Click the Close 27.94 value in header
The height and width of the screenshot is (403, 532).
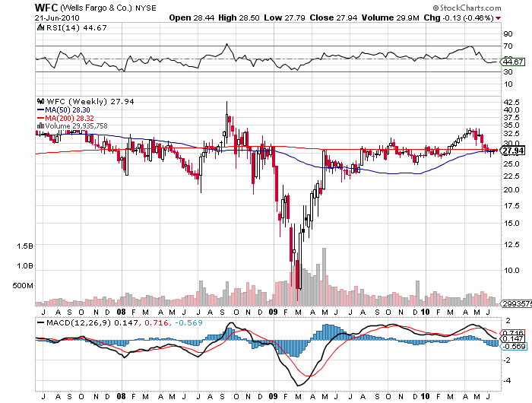click(x=334, y=18)
